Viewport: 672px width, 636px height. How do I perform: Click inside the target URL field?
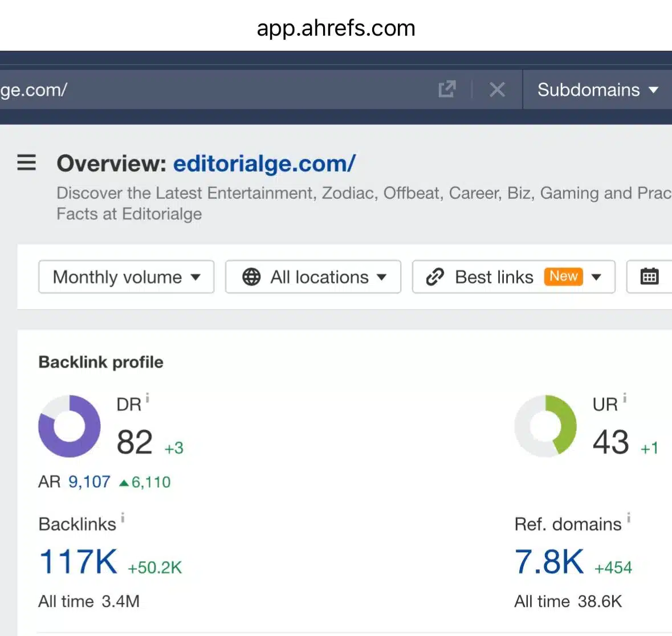click(x=171, y=89)
